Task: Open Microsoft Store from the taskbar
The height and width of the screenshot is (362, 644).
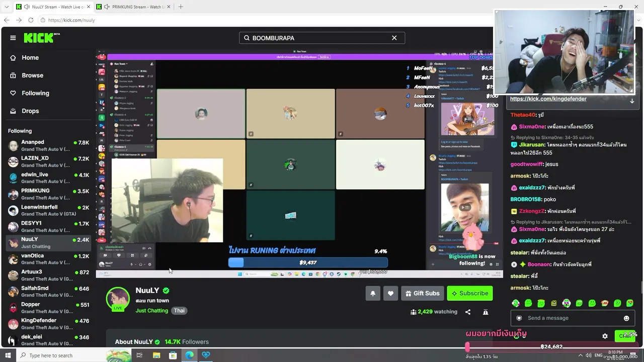Action: [x=173, y=355]
